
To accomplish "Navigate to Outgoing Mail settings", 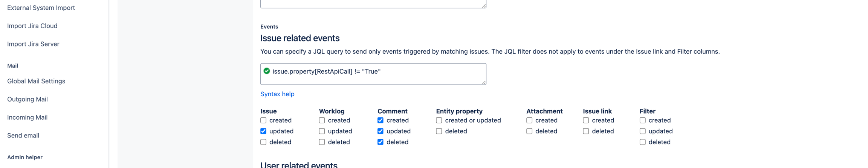I will 28,99.
